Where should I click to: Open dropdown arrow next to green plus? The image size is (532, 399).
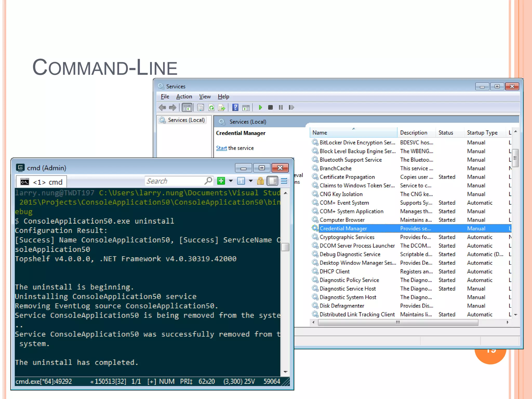click(x=231, y=181)
